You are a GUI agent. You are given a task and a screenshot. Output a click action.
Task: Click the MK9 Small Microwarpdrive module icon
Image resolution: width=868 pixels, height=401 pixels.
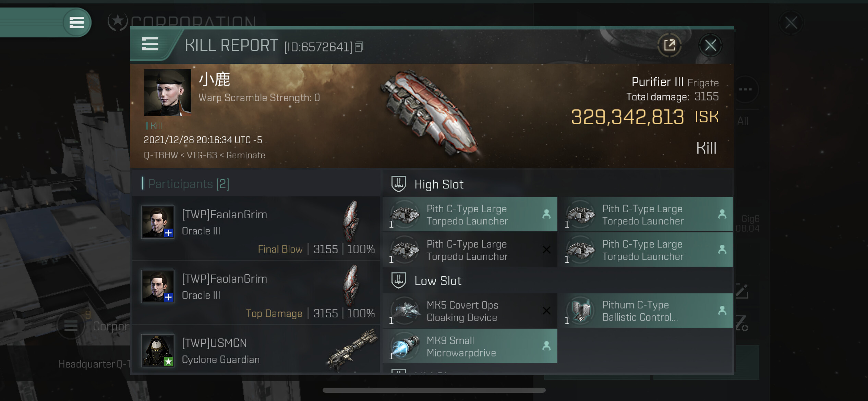pyautogui.click(x=405, y=346)
